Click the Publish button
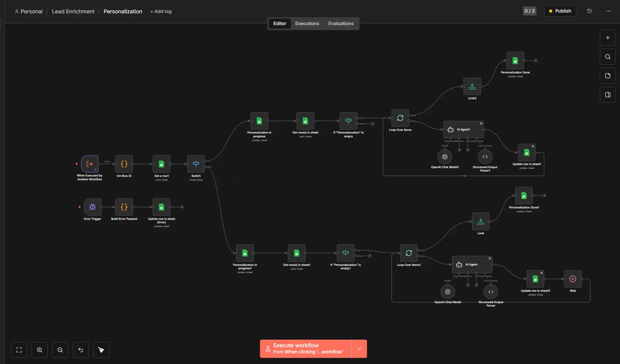This screenshot has height=364, width=620. 560,11
